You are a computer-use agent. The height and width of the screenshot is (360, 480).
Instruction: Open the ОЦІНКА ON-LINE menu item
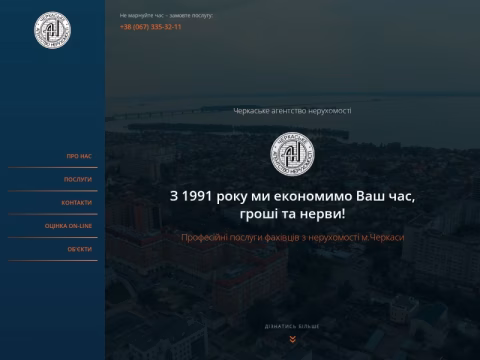tap(68, 226)
